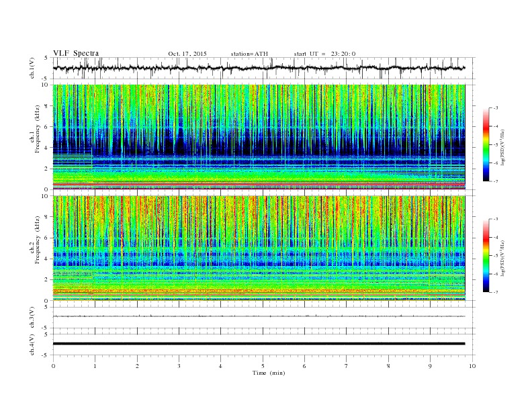Screen dimensions: 532x411
Task: Click the "7" tick on the time axis
Action: click(x=347, y=366)
